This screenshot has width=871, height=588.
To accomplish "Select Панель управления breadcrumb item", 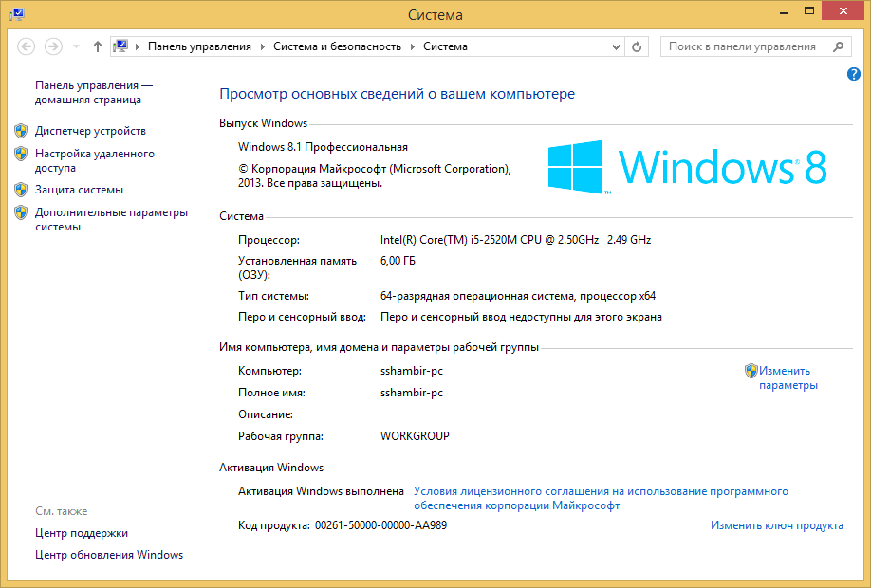I will 199,46.
